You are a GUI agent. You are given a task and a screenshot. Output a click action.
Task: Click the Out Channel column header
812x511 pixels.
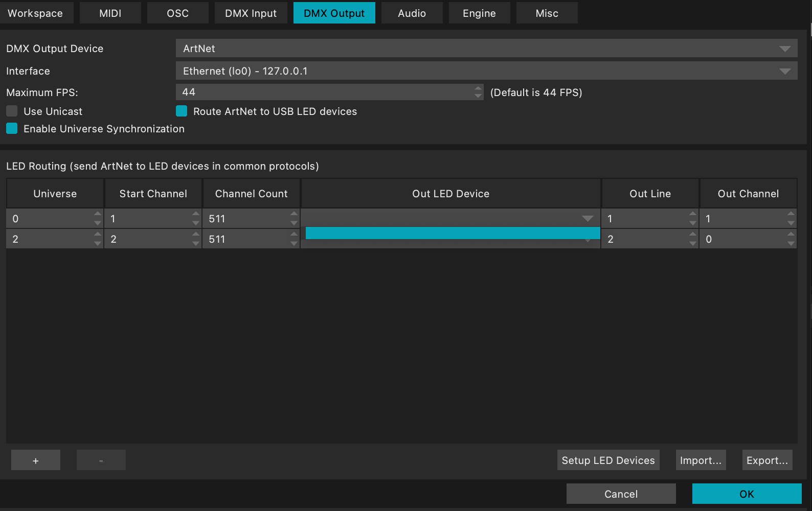(748, 194)
